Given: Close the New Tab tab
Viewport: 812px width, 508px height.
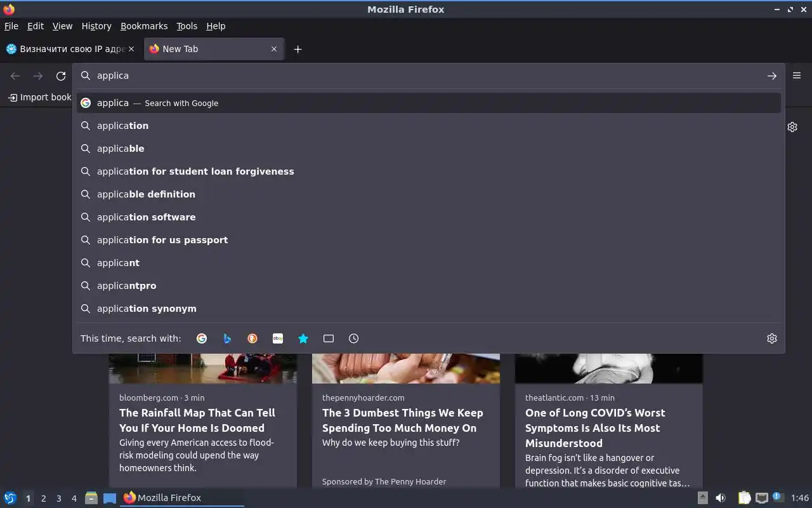Looking at the screenshot, I should (274, 49).
